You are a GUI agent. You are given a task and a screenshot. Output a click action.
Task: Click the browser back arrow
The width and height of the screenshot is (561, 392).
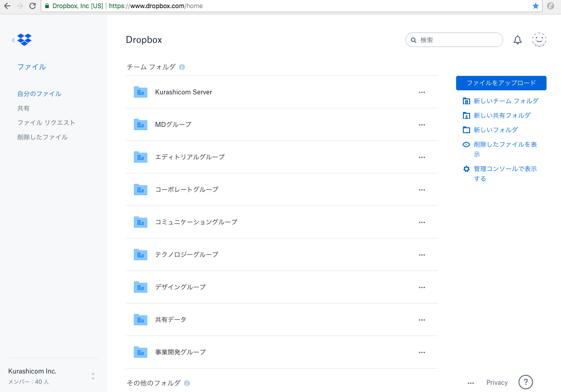(x=7, y=6)
